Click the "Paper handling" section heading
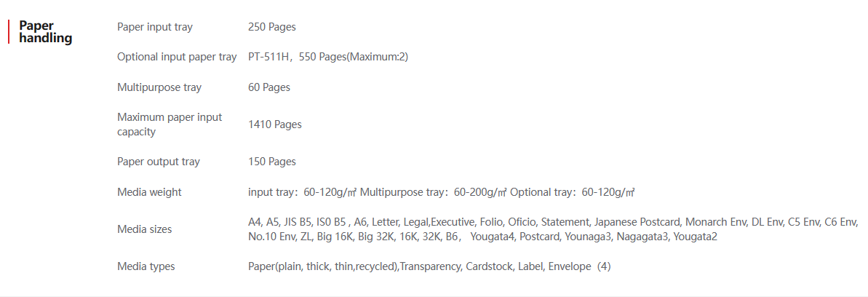 coord(45,32)
